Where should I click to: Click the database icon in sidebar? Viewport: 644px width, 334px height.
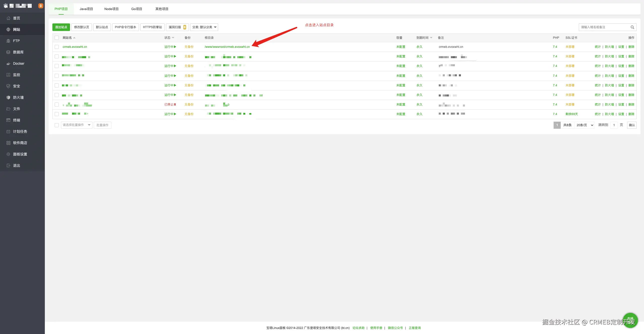pyautogui.click(x=8, y=52)
